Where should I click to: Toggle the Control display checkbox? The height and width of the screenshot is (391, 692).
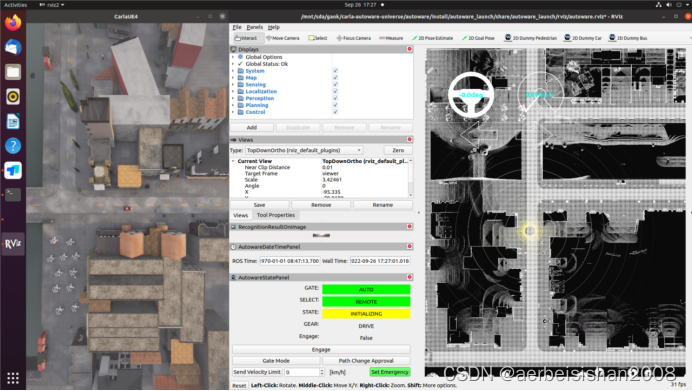(x=335, y=112)
